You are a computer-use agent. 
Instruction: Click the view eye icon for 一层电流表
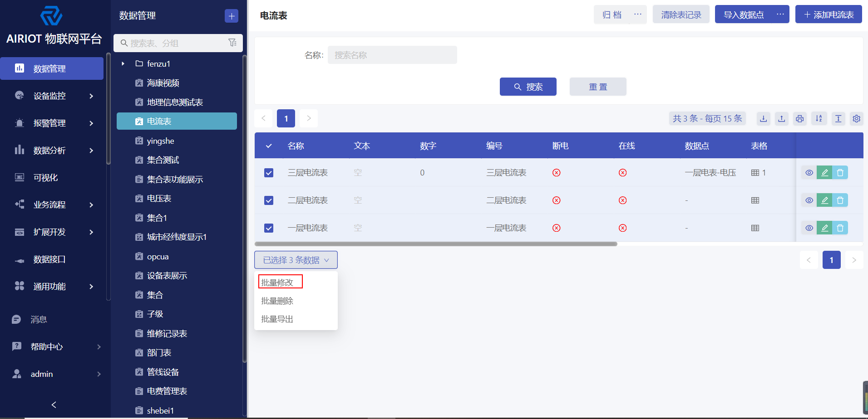pos(809,228)
